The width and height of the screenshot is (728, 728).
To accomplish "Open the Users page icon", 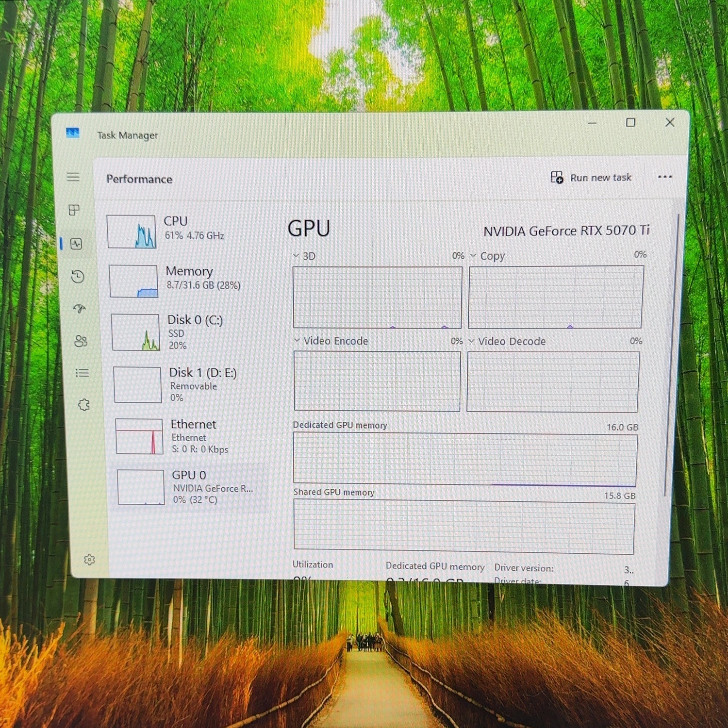I will (x=81, y=341).
